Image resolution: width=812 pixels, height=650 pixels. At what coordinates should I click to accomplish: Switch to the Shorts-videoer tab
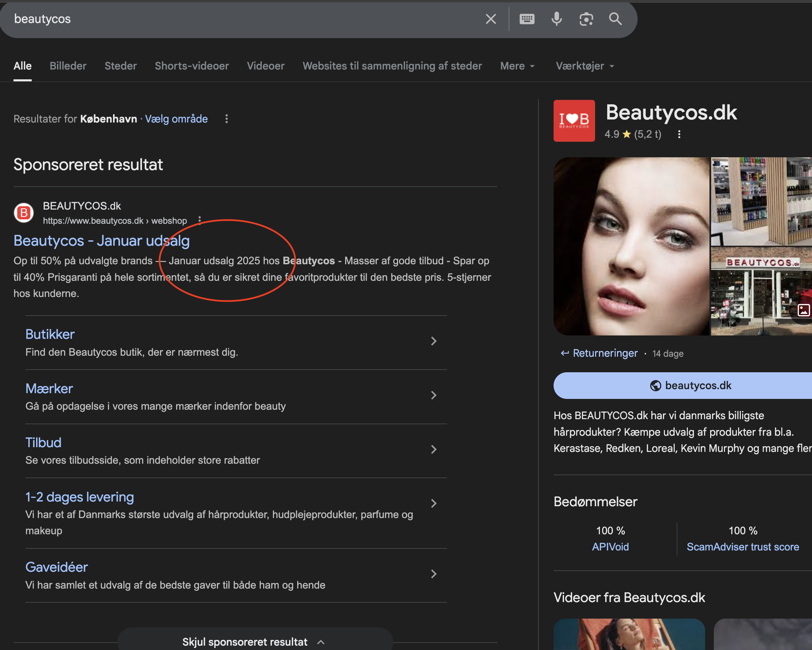pos(192,66)
